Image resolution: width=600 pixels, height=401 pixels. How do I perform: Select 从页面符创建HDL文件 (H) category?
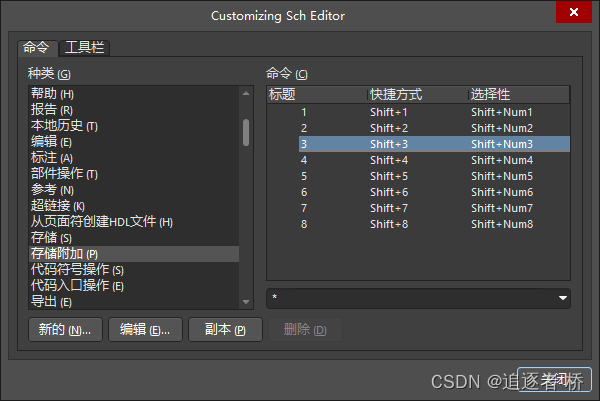101,222
